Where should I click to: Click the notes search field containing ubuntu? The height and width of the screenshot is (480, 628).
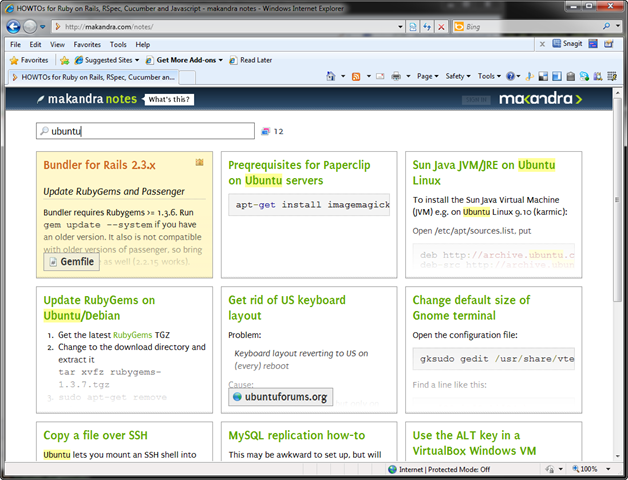tap(145, 131)
